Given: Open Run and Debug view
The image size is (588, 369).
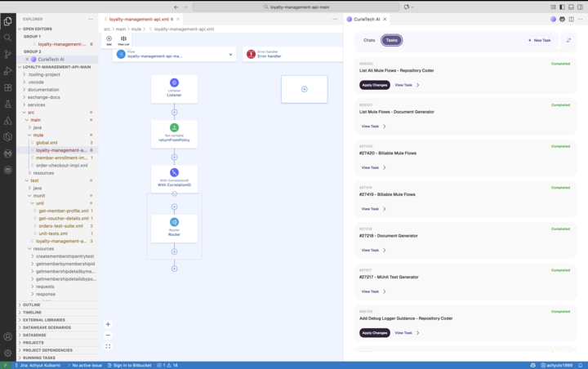Looking at the screenshot, I should (8, 71).
